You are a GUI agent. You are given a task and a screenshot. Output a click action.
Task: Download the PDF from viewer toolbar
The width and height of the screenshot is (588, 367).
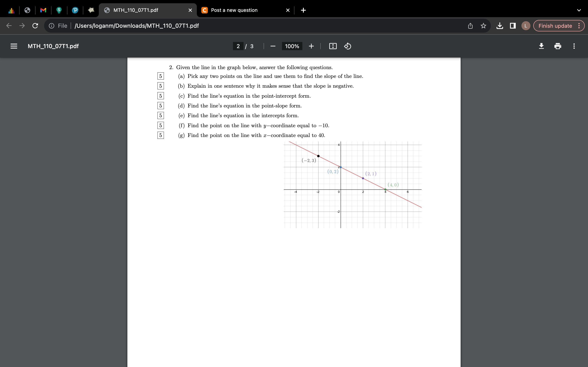[541, 46]
